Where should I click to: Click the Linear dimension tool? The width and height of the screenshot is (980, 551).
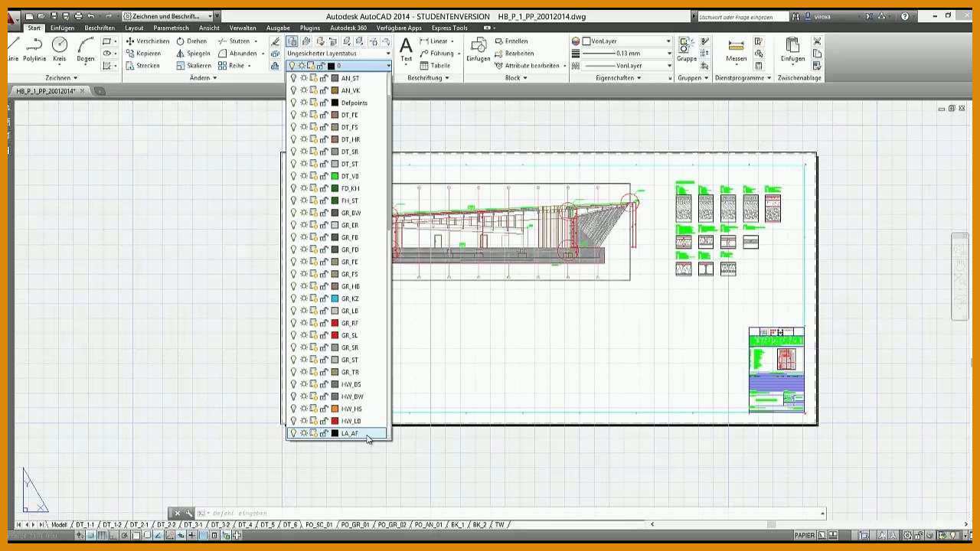pos(433,41)
